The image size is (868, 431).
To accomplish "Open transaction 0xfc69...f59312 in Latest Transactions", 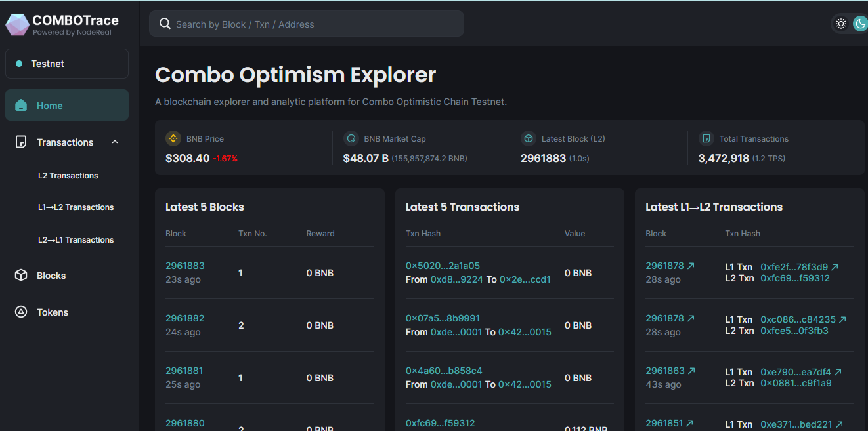I will (440, 423).
